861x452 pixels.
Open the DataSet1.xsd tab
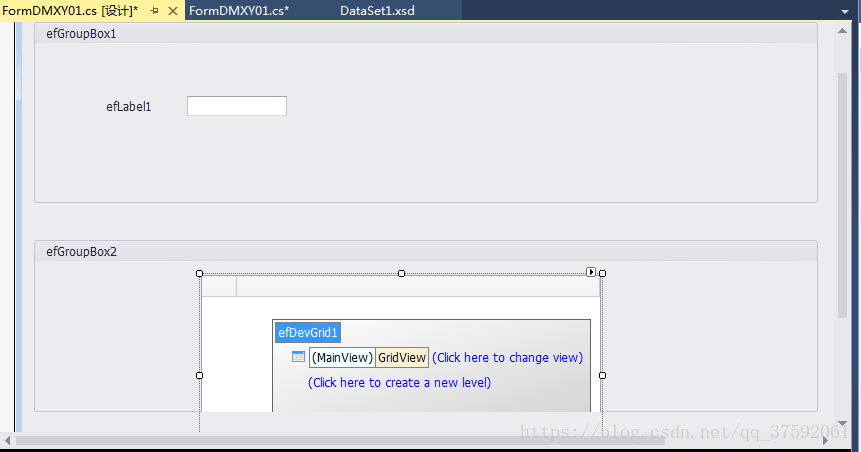click(377, 10)
